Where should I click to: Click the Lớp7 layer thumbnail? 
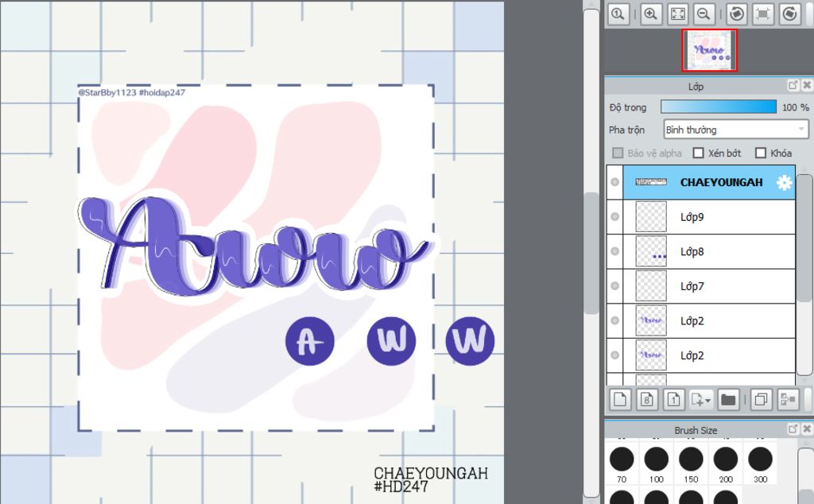(x=651, y=286)
